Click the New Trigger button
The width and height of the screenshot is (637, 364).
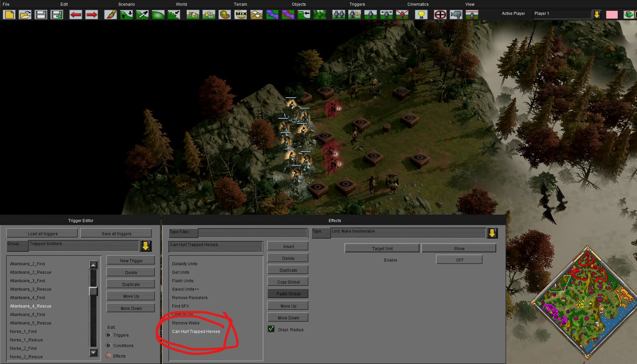[131, 261]
